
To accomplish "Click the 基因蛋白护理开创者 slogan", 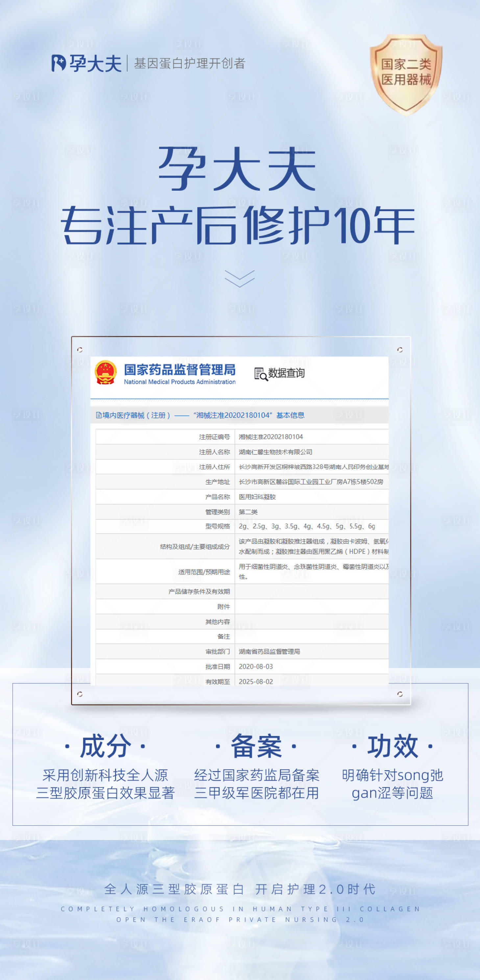I will (x=189, y=63).
